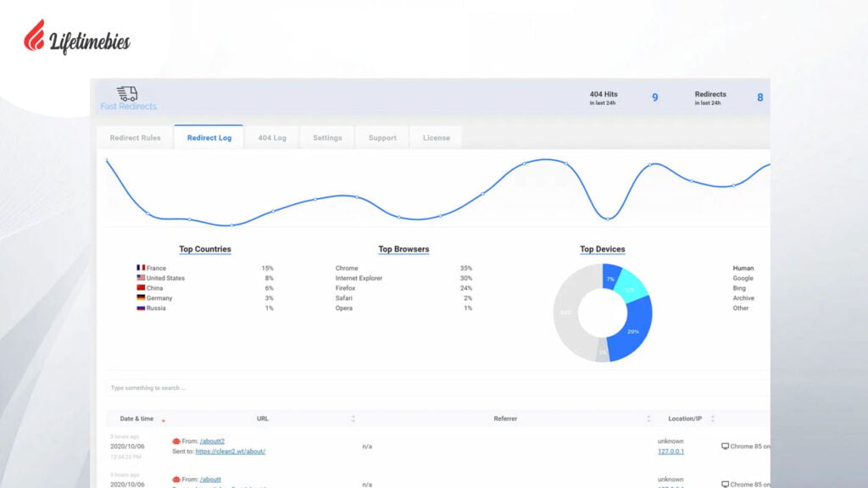Image resolution: width=868 pixels, height=488 pixels.
Task: Follow the https://clean2.wt/about/ link
Action: coord(231,452)
